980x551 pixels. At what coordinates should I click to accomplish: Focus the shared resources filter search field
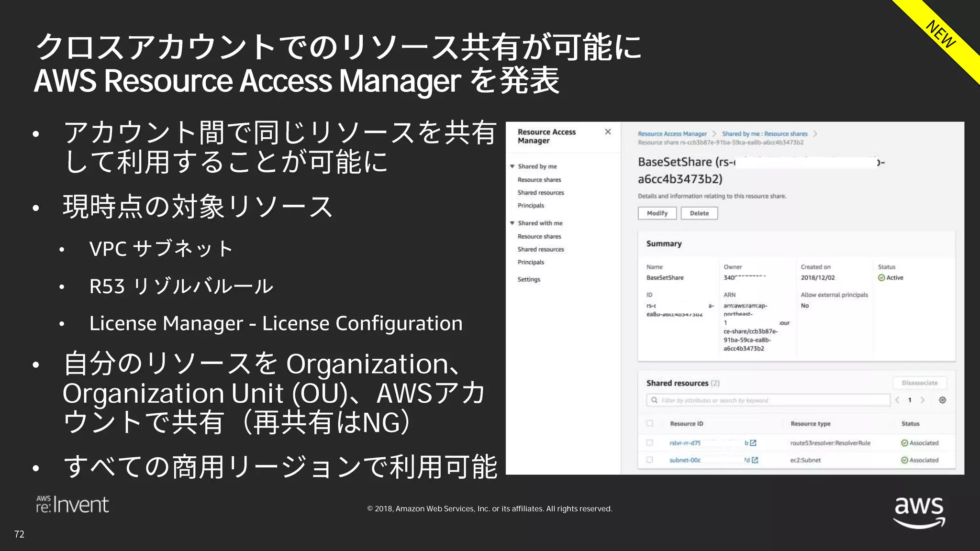click(768, 400)
